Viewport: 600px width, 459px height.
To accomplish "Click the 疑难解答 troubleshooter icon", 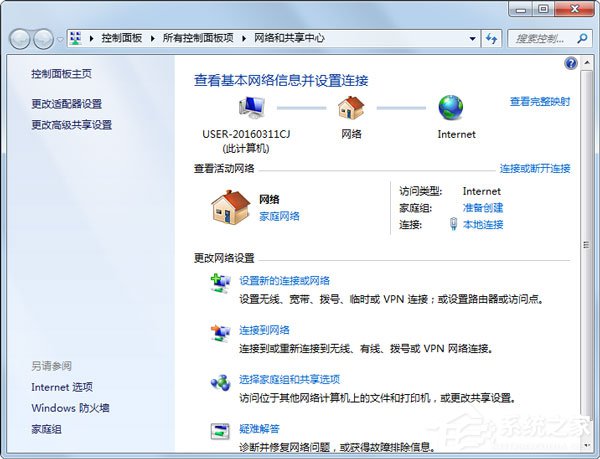I will click(x=220, y=431).
